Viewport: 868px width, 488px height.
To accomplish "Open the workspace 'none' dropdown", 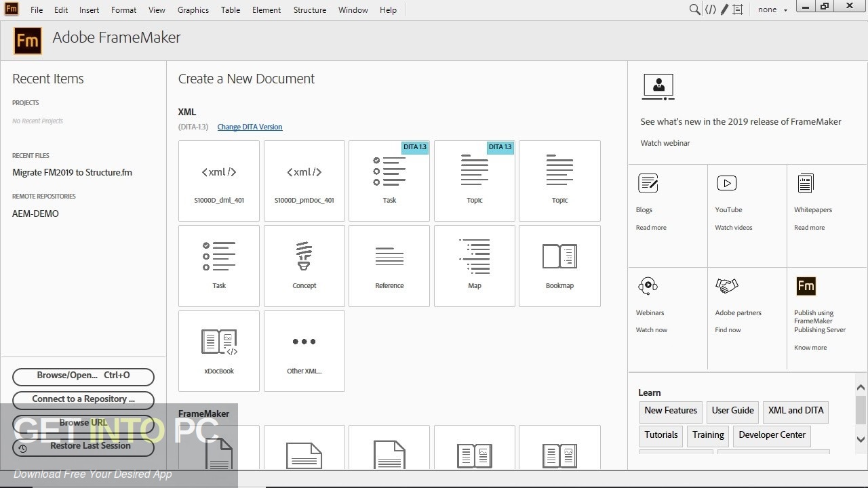I will [773, 9].
